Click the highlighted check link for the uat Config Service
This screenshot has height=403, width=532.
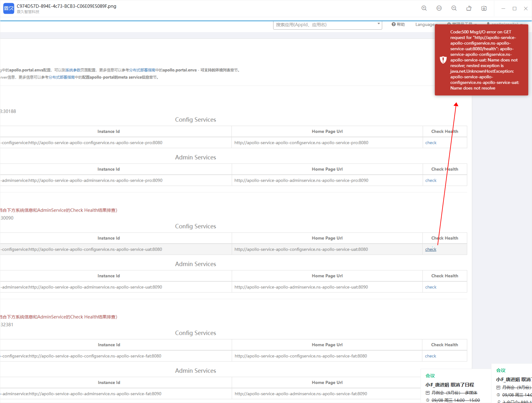click(x=430, y=249)
